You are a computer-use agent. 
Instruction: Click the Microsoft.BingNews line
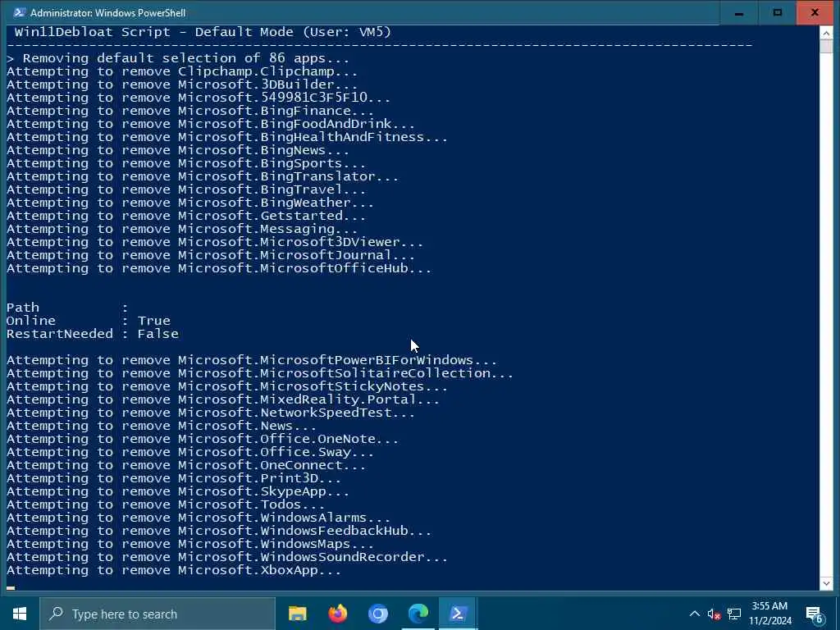click(x=178, y=150)
